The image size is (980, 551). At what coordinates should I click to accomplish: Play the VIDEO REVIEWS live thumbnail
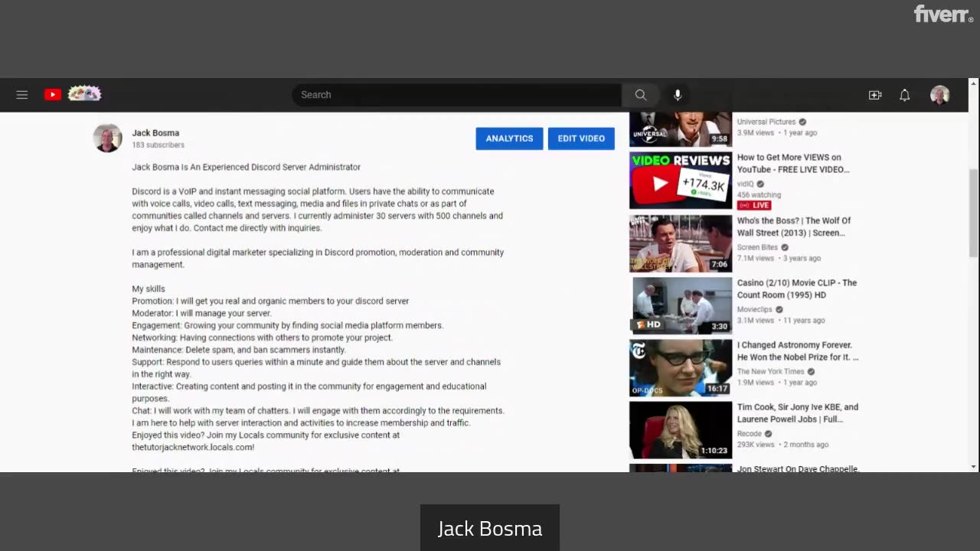pyautogui.click(x=681, y=180)
